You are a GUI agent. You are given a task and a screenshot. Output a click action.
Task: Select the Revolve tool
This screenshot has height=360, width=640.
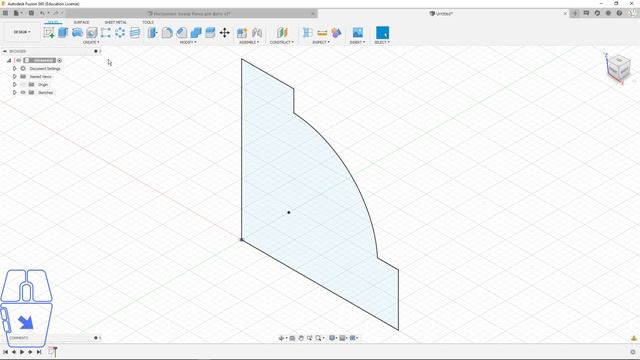click(x=77, y=33)
